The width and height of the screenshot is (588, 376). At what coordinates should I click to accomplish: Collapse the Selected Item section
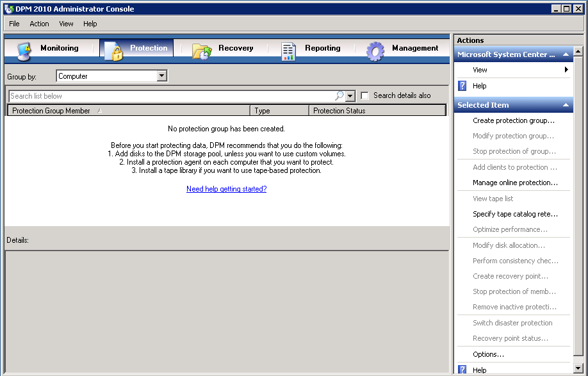tap(566, 105)
